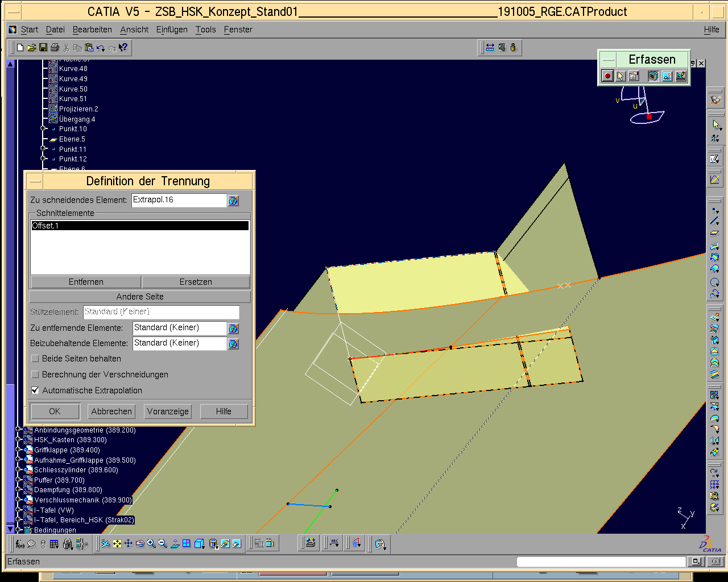Expand the Puffer (389.700) node
Viewport: 728px width, 582px height.
point(18,480)
